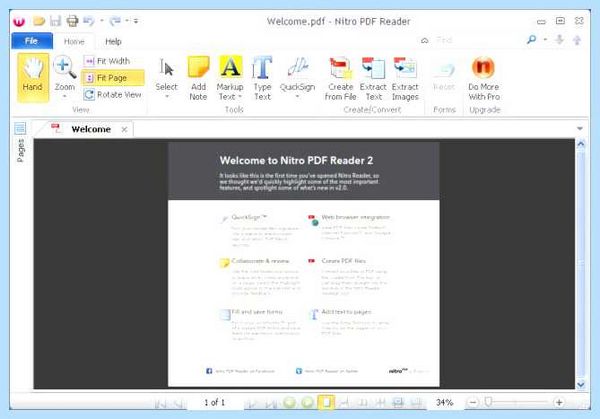Expand the search options dropdown arrow
This screenshot has width=600, height=419.
click(545, 39)
